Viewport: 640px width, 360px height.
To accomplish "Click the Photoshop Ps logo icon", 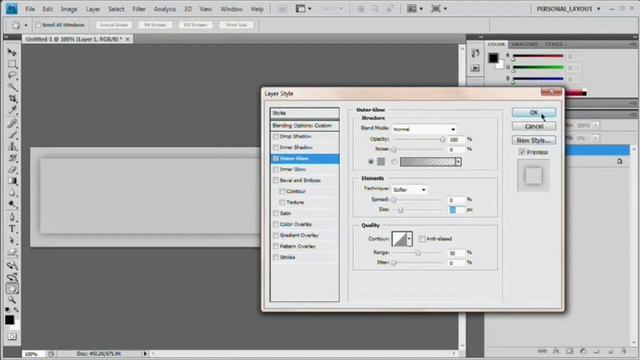I will [12, 9].
